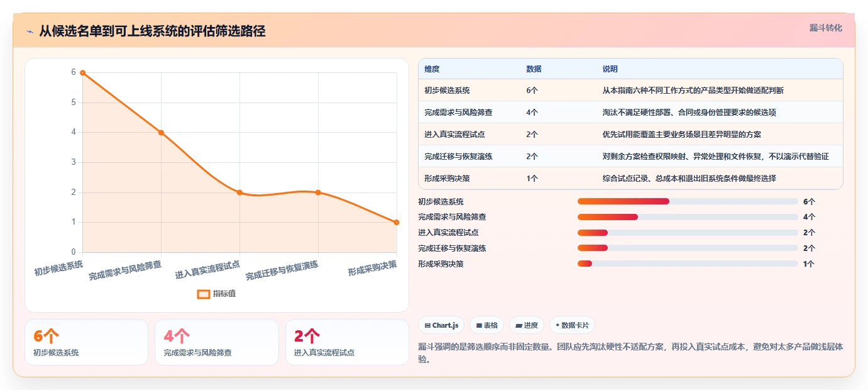Click the description starting 综合试点记录
Screen dimensions: 868x390
pos(689,178)
